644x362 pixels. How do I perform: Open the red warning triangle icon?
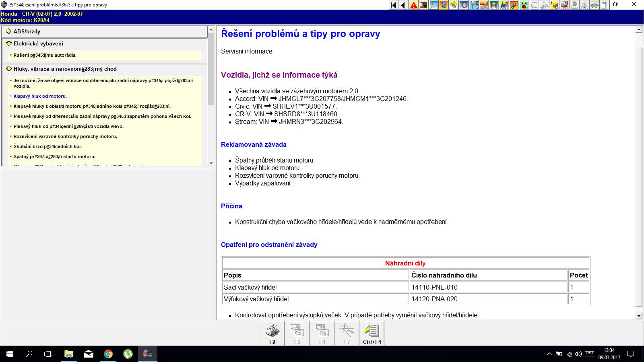(413, 5)
